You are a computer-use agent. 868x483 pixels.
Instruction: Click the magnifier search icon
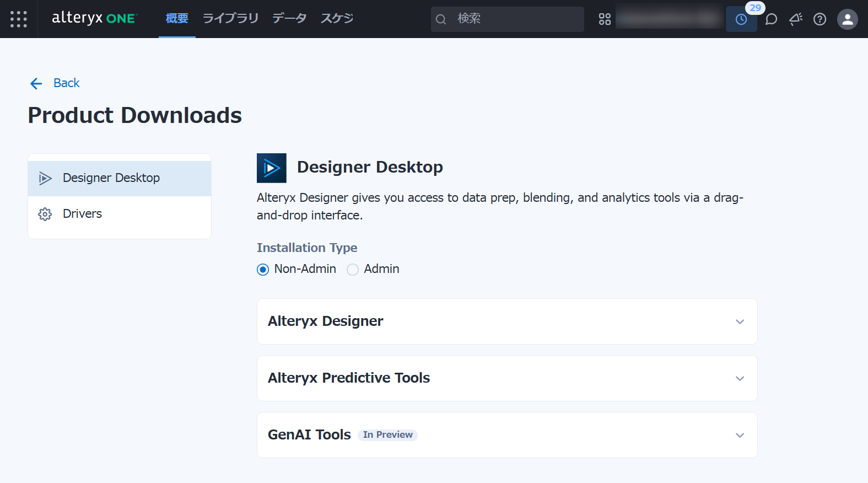pos(441,19)
